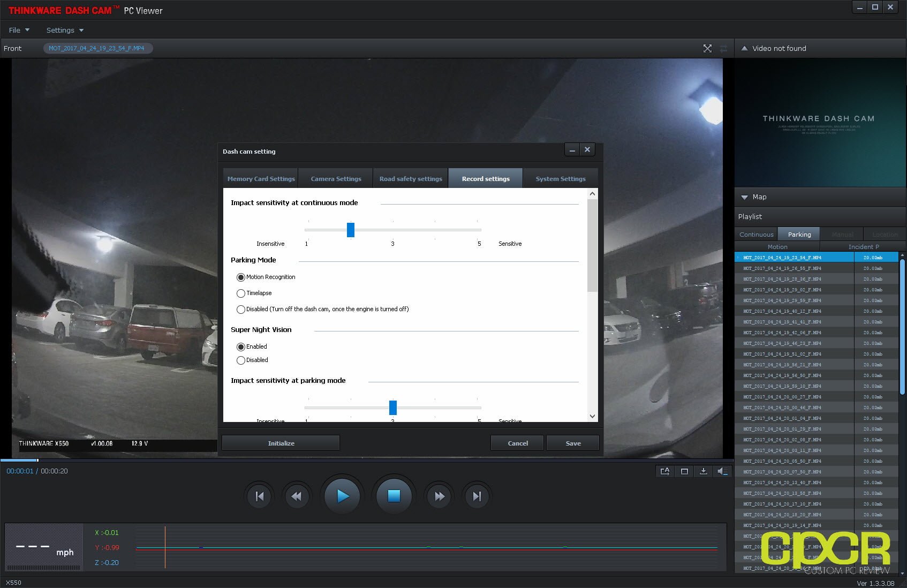Click the screen capture frame icon

tap(684, 471)
